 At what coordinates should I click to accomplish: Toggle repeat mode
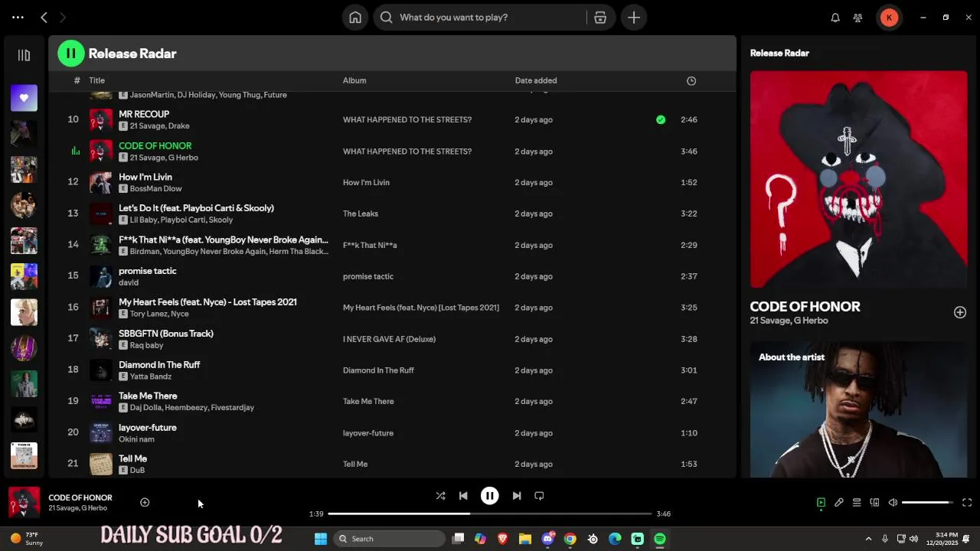pyautogui.click(x=539, y=496)
